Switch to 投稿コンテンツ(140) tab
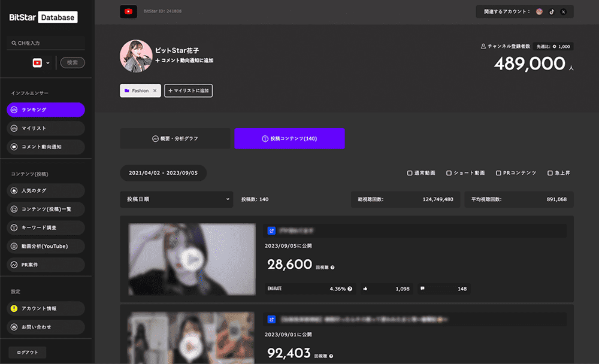 289,139
